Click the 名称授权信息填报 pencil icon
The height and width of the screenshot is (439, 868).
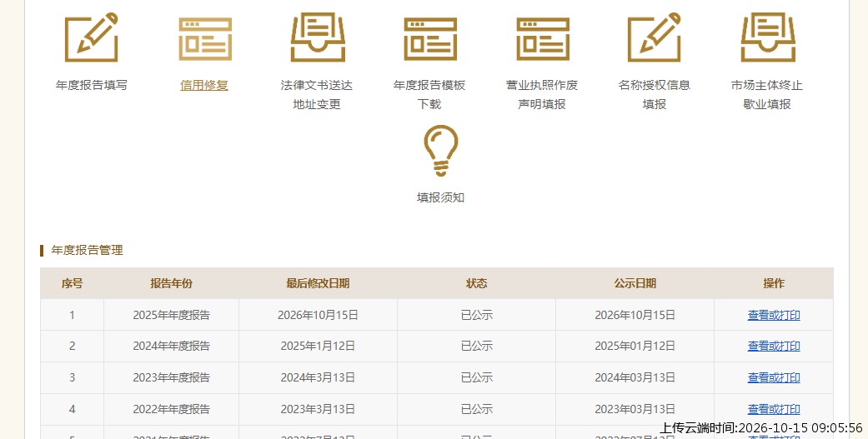(x=655, y=37)
